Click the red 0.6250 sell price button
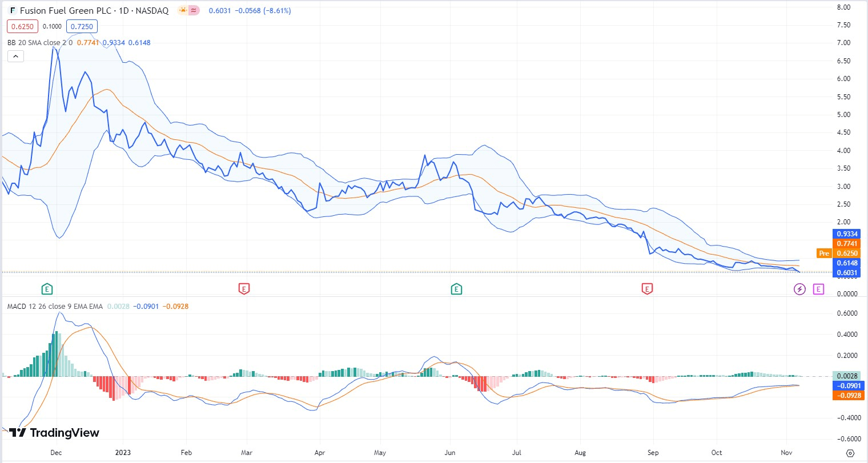 23,26
